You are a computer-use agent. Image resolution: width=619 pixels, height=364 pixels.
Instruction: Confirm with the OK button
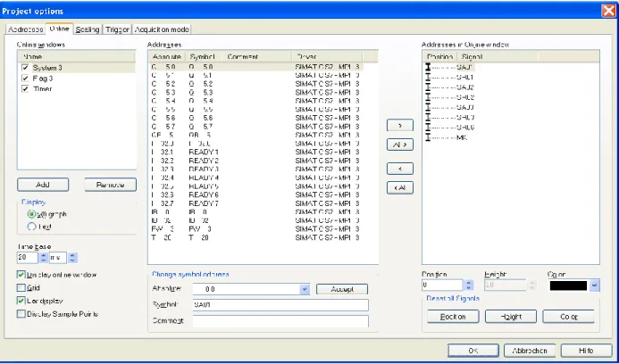coord(473,351)
